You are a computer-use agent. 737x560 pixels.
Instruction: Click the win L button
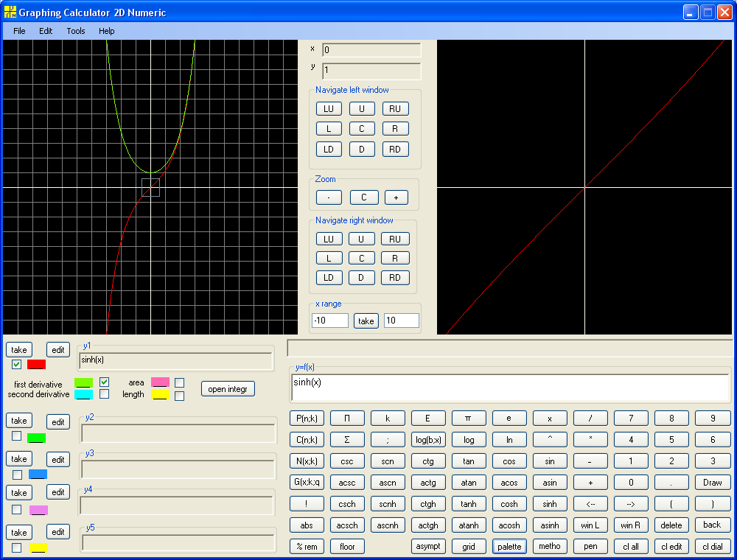(590, 525)
